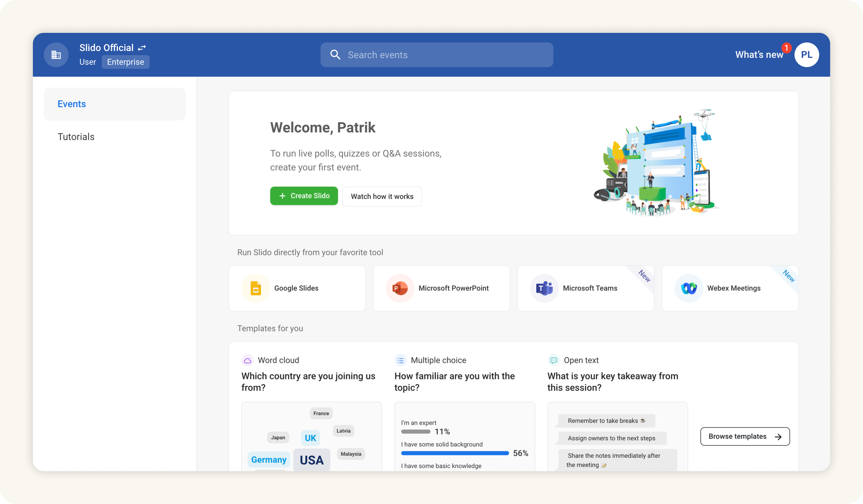Open the Tutorials section
Screen dimensions: 863x504
pyautogui.click(x=76, y=137)
